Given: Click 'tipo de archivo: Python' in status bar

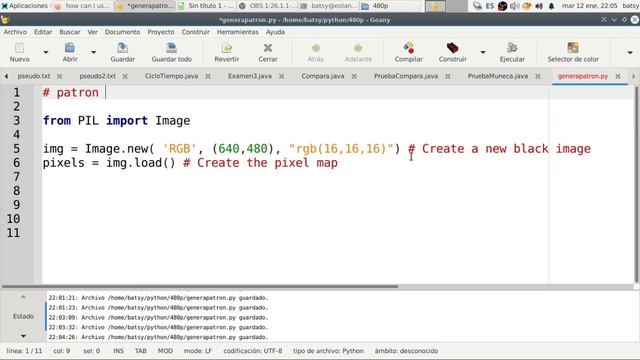Looking at the screenshot, I should pyautogui.click(x=328, y=351).
